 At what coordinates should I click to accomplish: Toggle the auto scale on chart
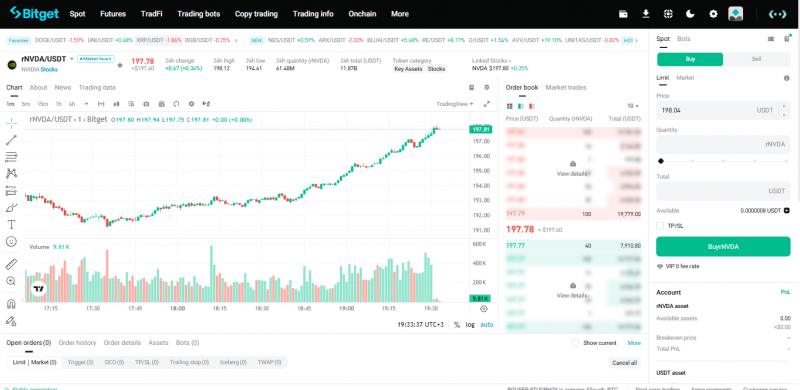487,325
